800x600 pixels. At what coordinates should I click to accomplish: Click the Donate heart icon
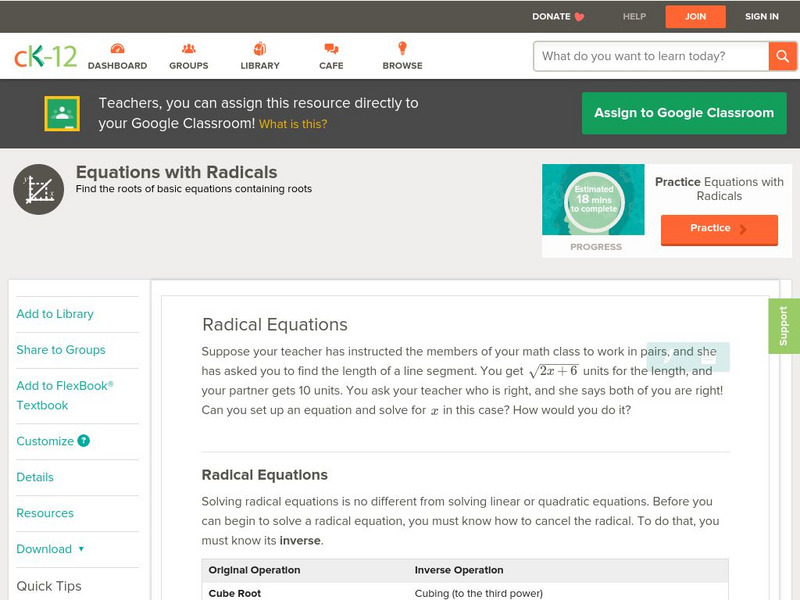(579, 17)
